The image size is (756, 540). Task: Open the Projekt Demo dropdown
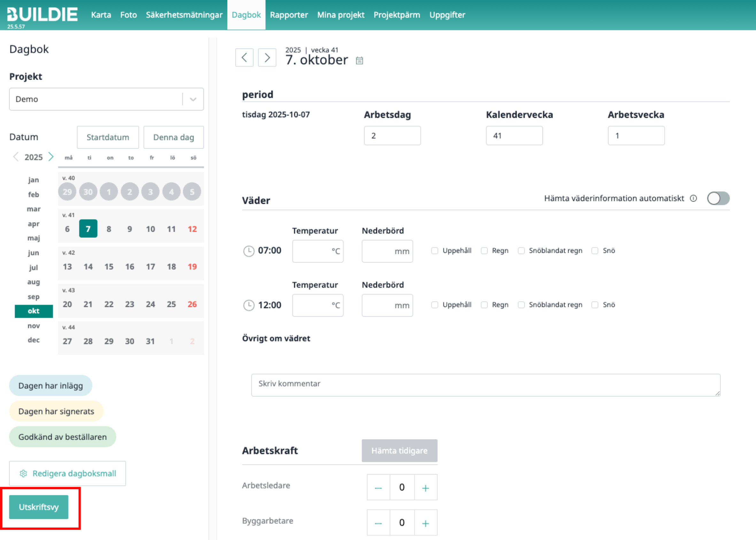click(x=106, y=99)
